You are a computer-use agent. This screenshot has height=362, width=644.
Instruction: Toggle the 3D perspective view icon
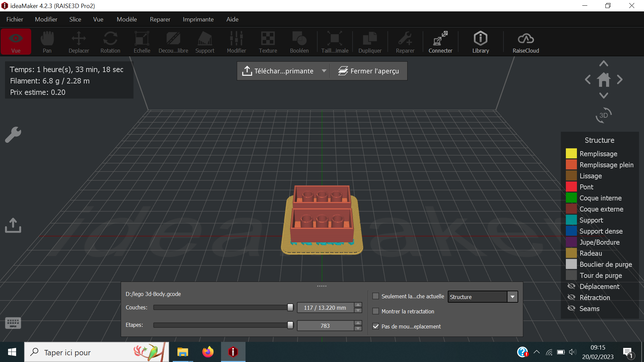pos(604,115)
